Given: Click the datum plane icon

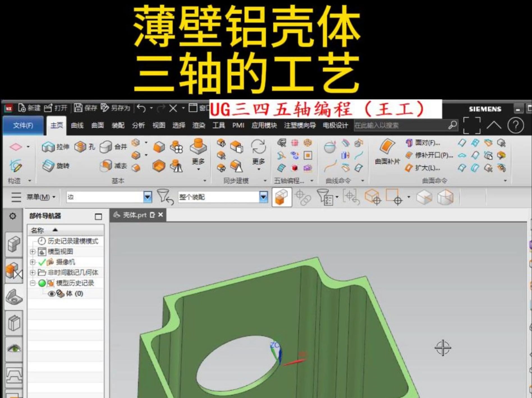Looking at the screenshot, I should click(16, 147).
